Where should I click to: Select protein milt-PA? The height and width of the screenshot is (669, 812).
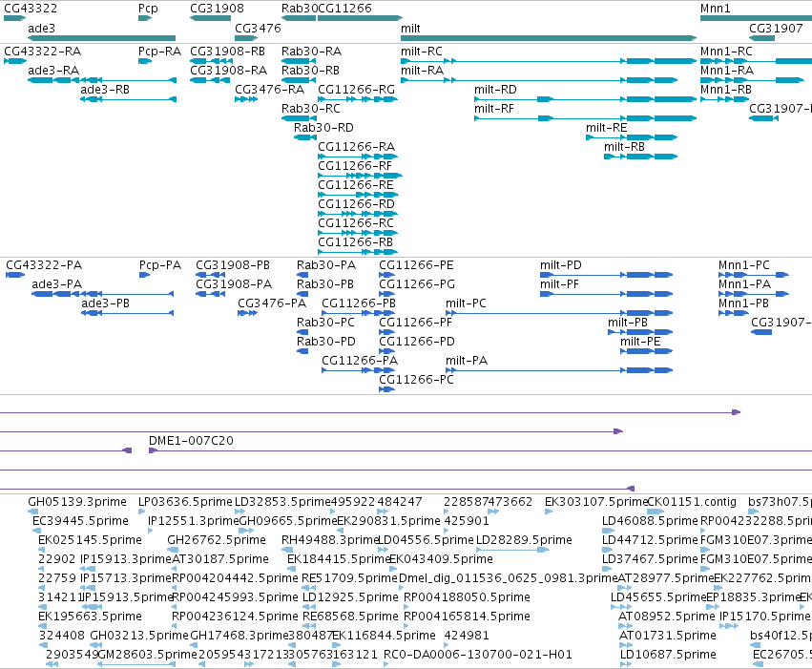(x=559, y=370)
